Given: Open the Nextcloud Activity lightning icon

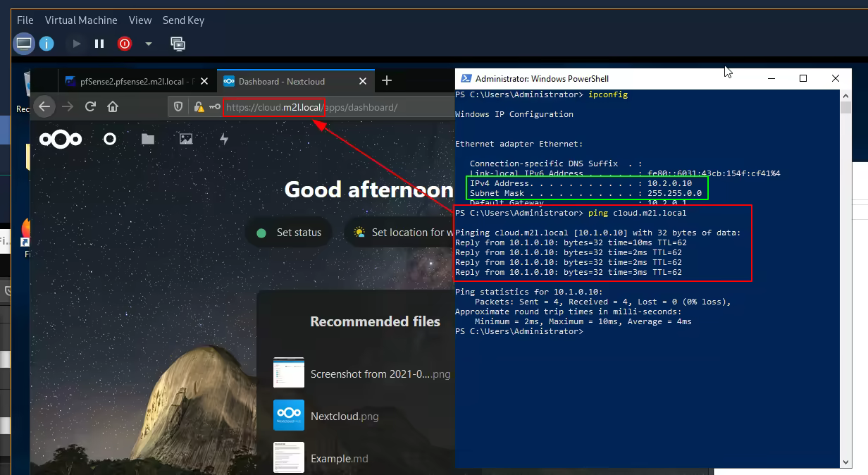Looking at the screenshot, I should (x=224, y=139).
